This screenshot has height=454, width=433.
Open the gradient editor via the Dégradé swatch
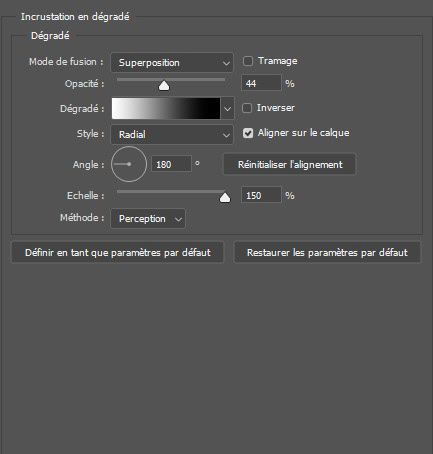pyautogui.click(x=166, y=108)
